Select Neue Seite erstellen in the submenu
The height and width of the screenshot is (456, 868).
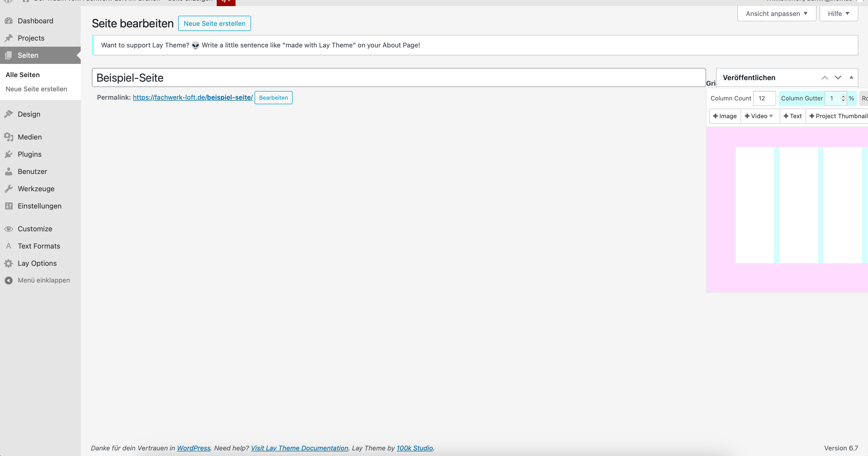pyautogui.click(x=36, y=89)
